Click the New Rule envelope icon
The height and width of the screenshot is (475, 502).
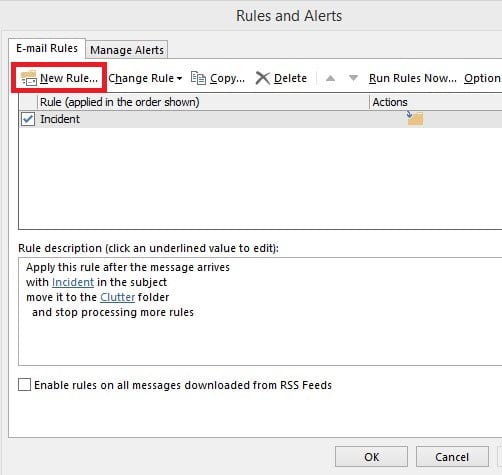point(29,78)
